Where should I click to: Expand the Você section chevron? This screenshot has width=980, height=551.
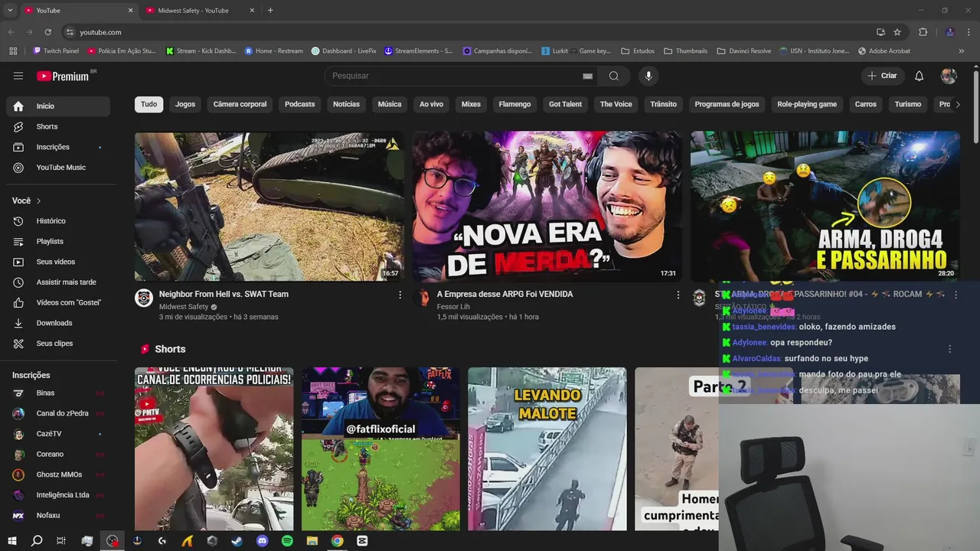pyautogui.click(x=38, y=201)
